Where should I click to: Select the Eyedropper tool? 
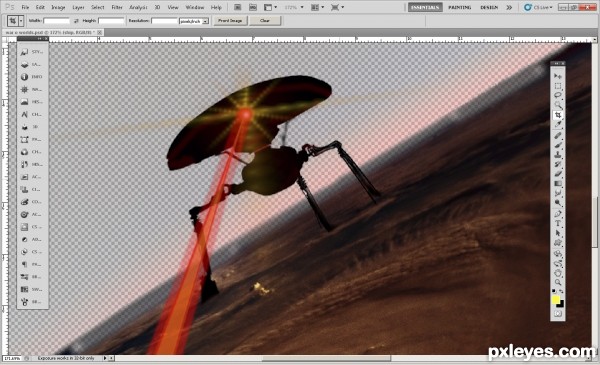point(558,125)
